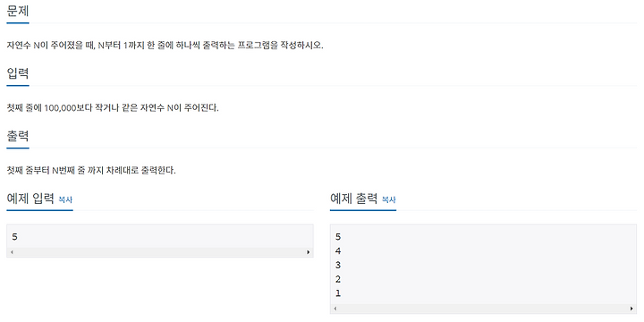The width and height of the screenshot is (644, 322).
Task: Click right scroll arrow in sample output box
Action: (x=631, y=309)
